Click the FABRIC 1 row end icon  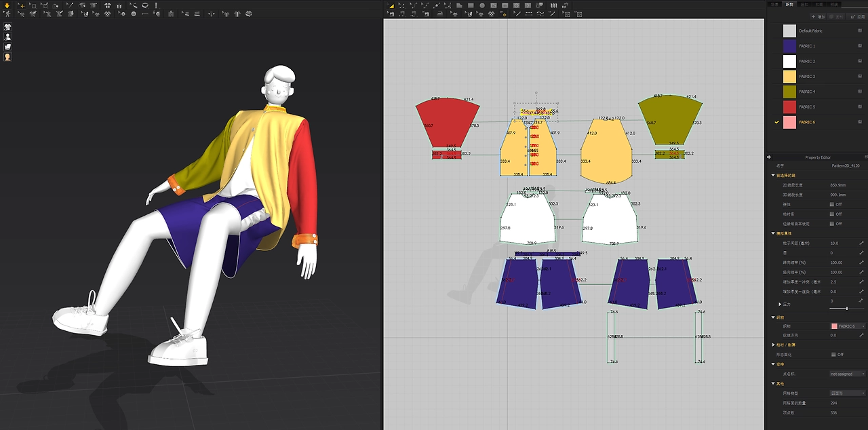(x=860, y=46)
